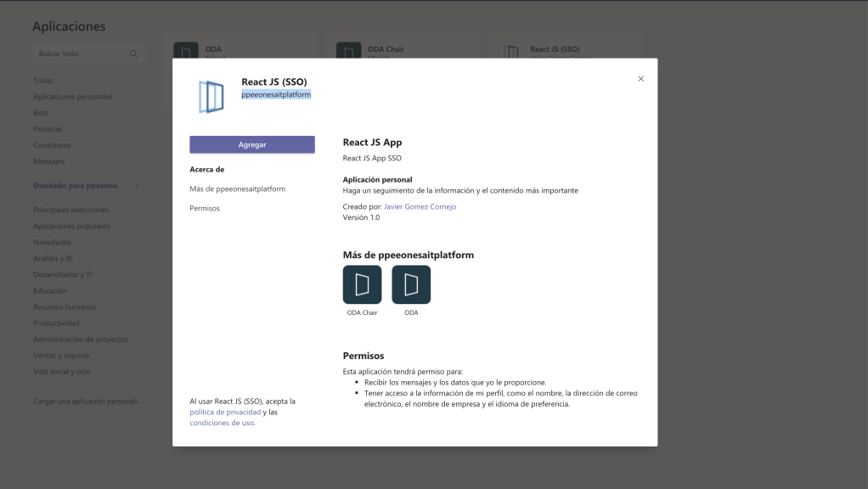The image size is (868, 489).
Task: Expand the Diseñado para ppeeone chevron
Action: [x=136, y=185]
